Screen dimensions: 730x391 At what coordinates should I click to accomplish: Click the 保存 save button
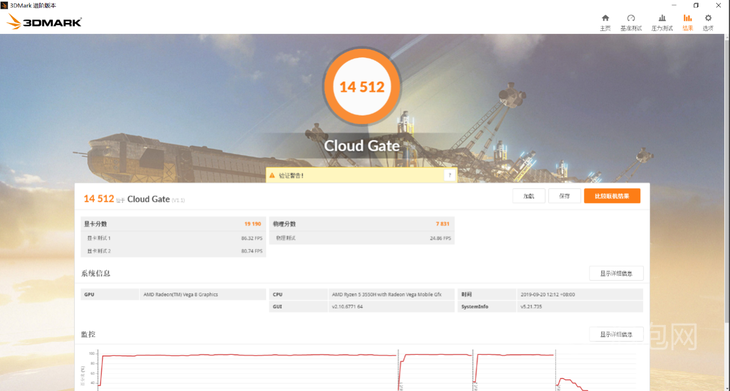(x=564, y=196)
